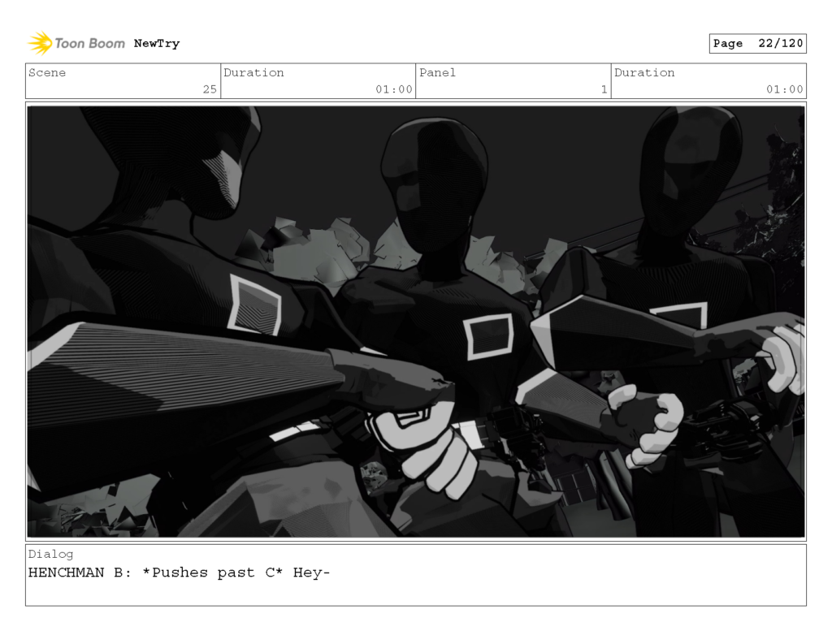Select the gloved hand gripping the weapon
Image resolution: width=832 pixels, height=644 pixels.
click(x=422, y=447)
